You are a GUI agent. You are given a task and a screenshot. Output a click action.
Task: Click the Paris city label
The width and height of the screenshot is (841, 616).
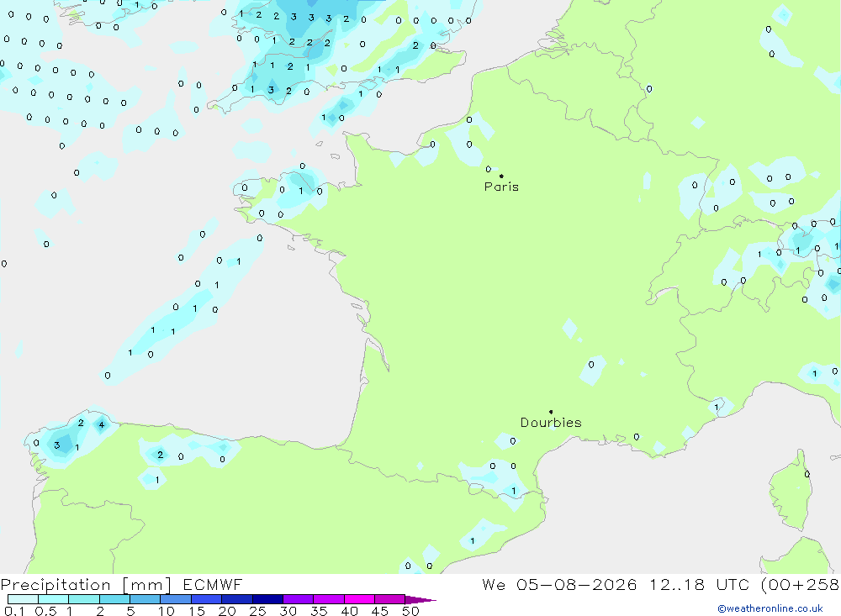click(x=501, y=187)
